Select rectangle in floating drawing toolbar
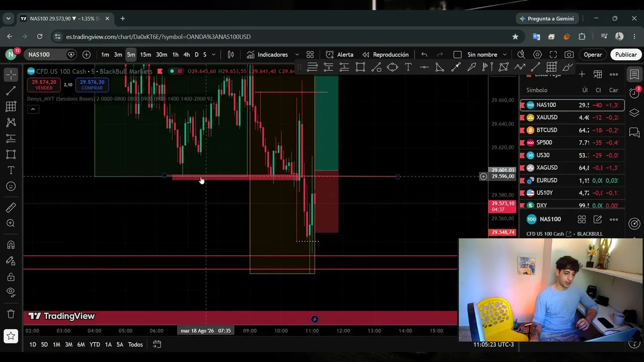This screenshot has height=362, width=644. (360, 67)
